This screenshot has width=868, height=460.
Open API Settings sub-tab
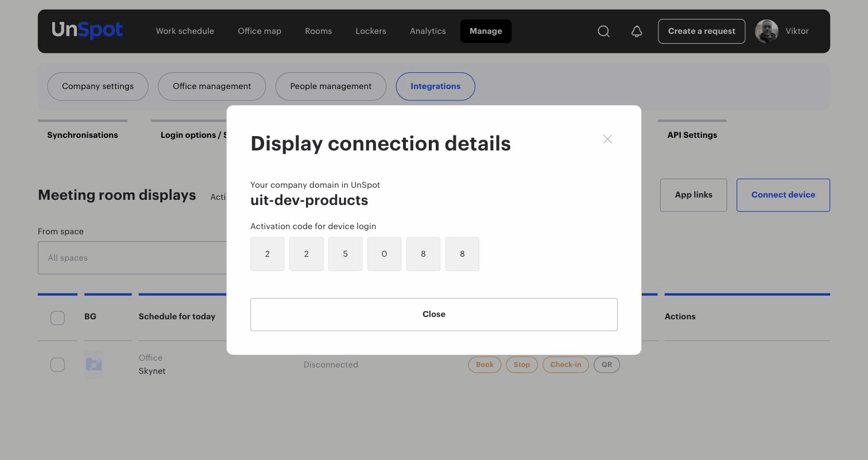pyautogui.click(x=692, y=135)
